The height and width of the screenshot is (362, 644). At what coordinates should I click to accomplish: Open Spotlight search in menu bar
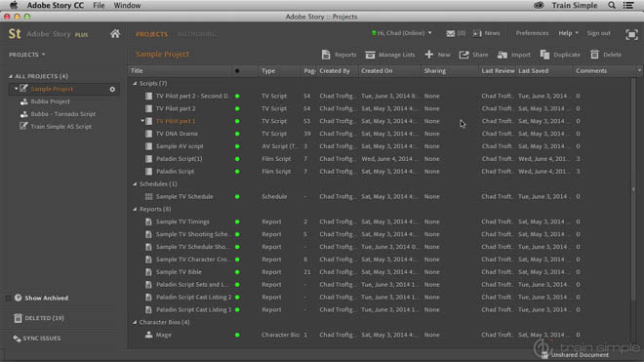coord(612,5)
